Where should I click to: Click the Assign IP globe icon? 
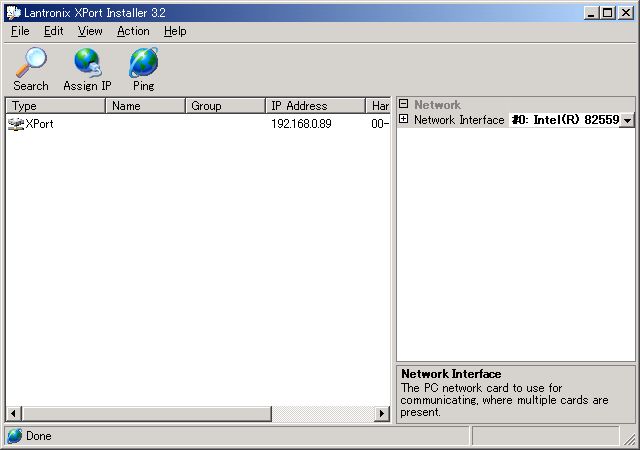pyautogui.click(x=87, y=62)
